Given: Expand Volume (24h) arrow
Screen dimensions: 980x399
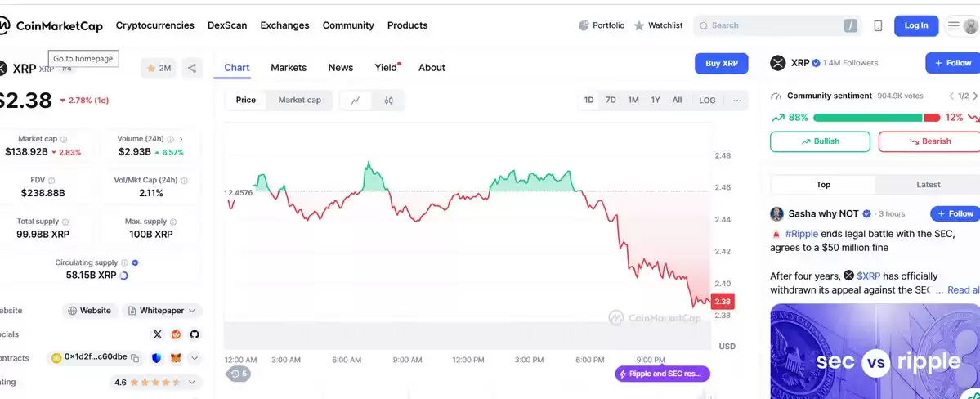Looking at the screenshot, I should [181, 139].
